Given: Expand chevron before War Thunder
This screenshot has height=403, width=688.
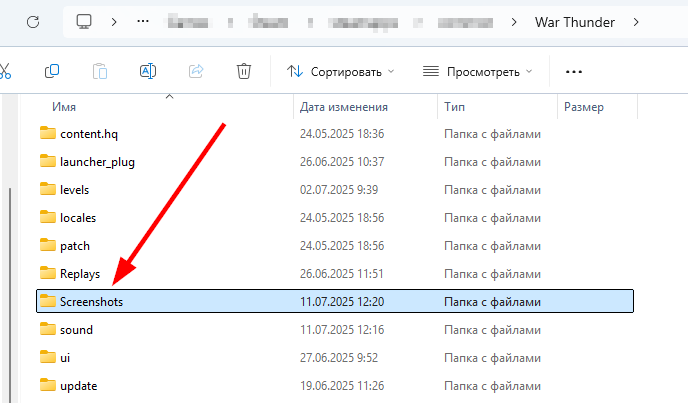Looking at the screenshot, I should point(514,22).
